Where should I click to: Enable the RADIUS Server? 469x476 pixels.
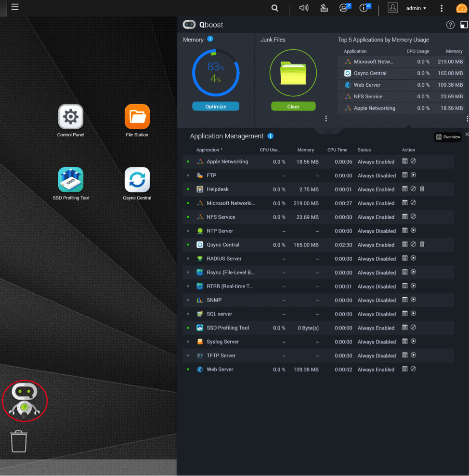click(x=413, y=258)
